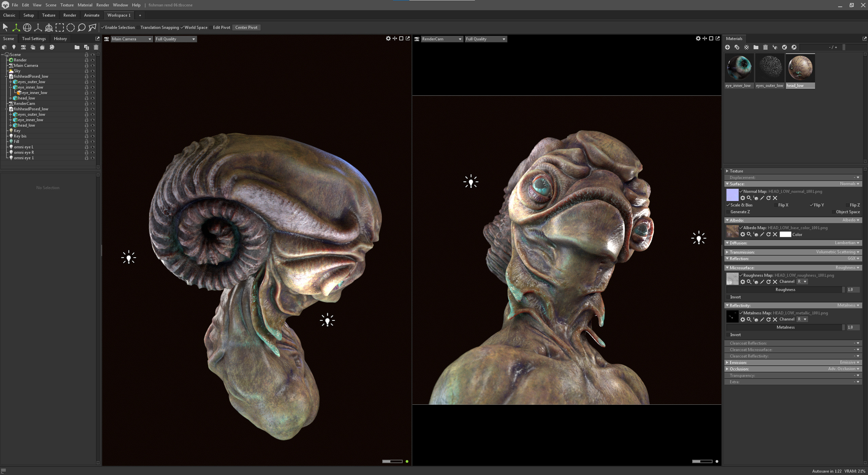
Task: Adjust the Roughness slider
Action: click(785, 290)
